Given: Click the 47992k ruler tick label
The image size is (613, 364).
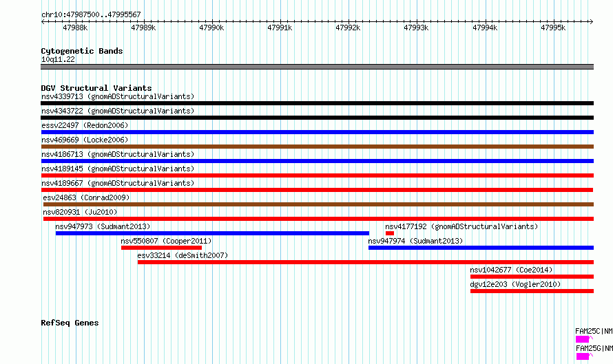Looking at the screenshot, I should click(x=348, y=28).
